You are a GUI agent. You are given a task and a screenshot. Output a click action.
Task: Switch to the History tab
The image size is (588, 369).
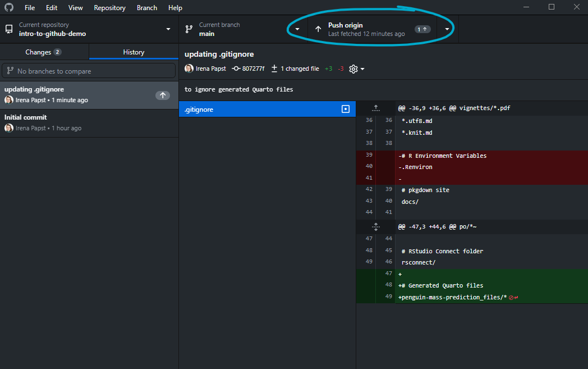coord(134,52)
